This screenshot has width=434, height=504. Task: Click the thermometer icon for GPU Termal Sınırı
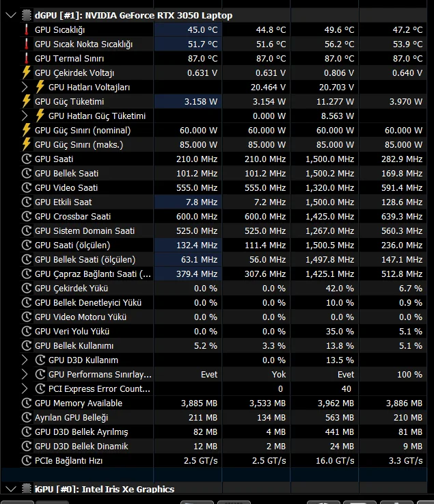tap(27, 58)
